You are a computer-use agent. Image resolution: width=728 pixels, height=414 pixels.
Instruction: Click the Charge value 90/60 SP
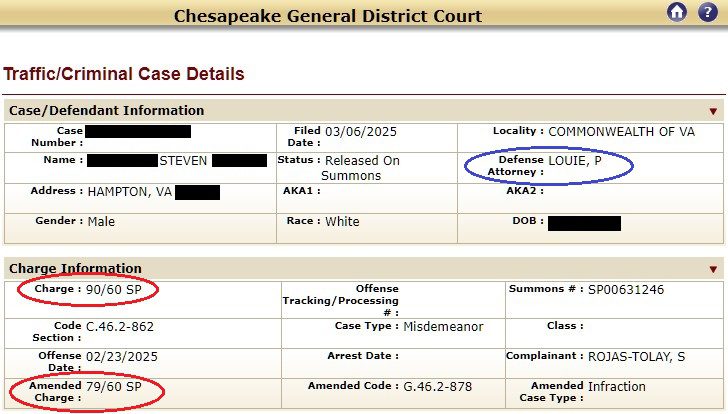pyautogui.click(x=114, y=290)
